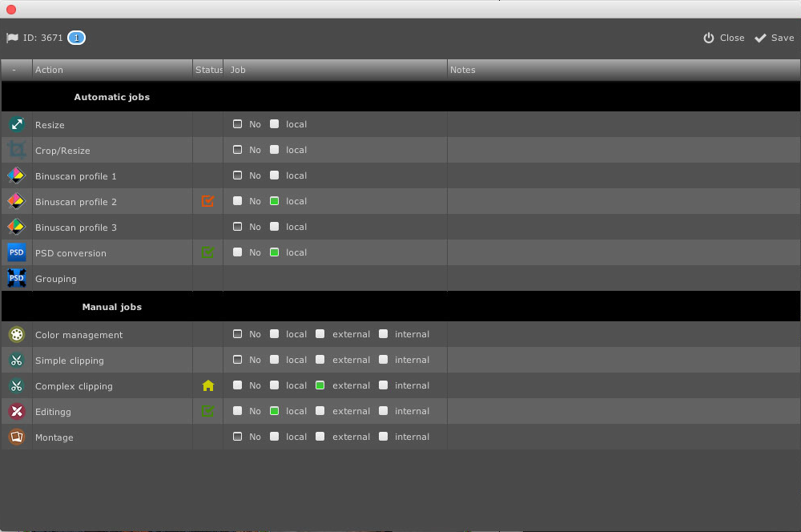Click the Binuscan profile 2 status icon
Image resolution: width=801 pixels, height=532 pixels.
[208, 201]
